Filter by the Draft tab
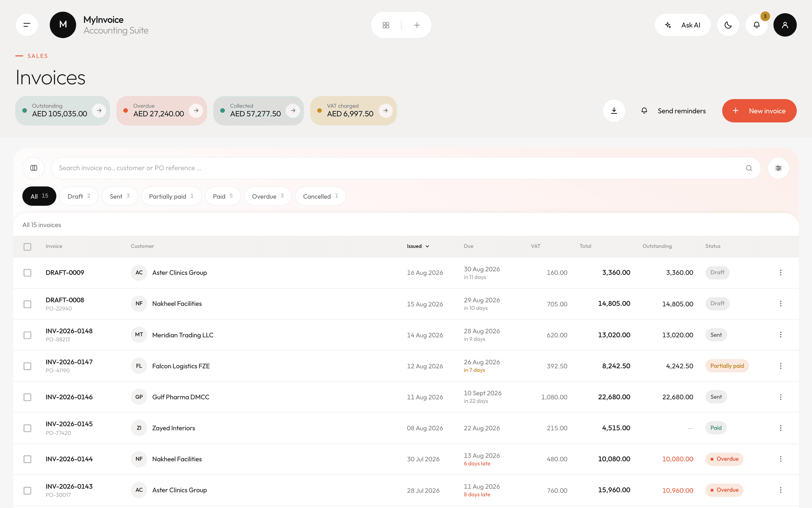Image resolution: width=812 pixels, height=508 pixels. coord(79,196)
